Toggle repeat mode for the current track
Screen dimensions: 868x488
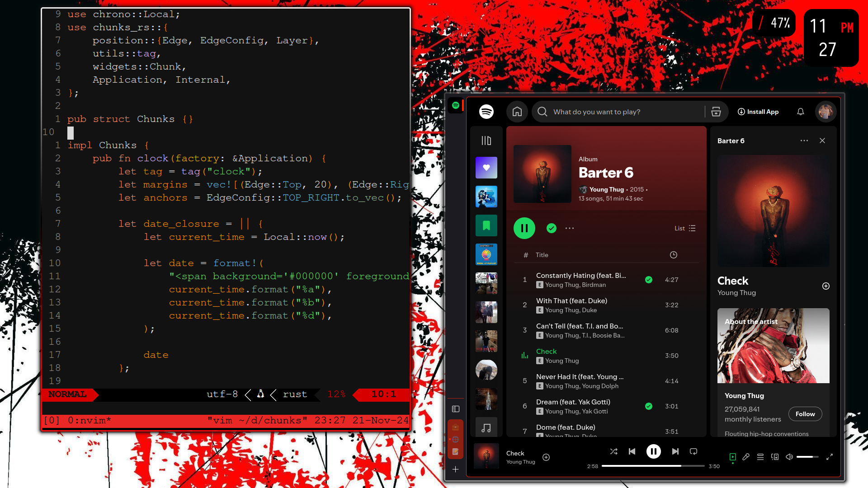pyautogui.click(x=693, y=451)
